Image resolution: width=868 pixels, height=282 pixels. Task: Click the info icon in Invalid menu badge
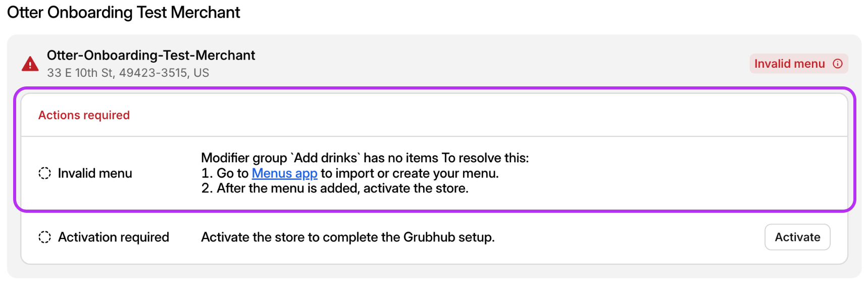(x=838, y=64)
